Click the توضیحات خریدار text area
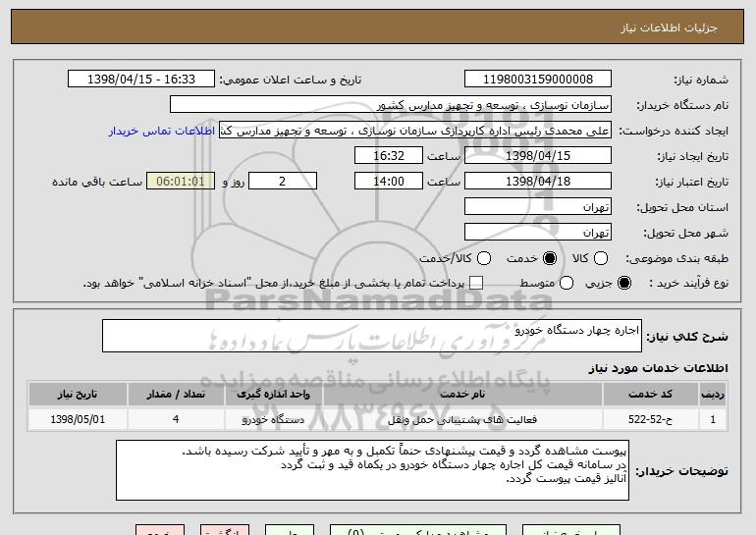756x535 pixels. 372,470
